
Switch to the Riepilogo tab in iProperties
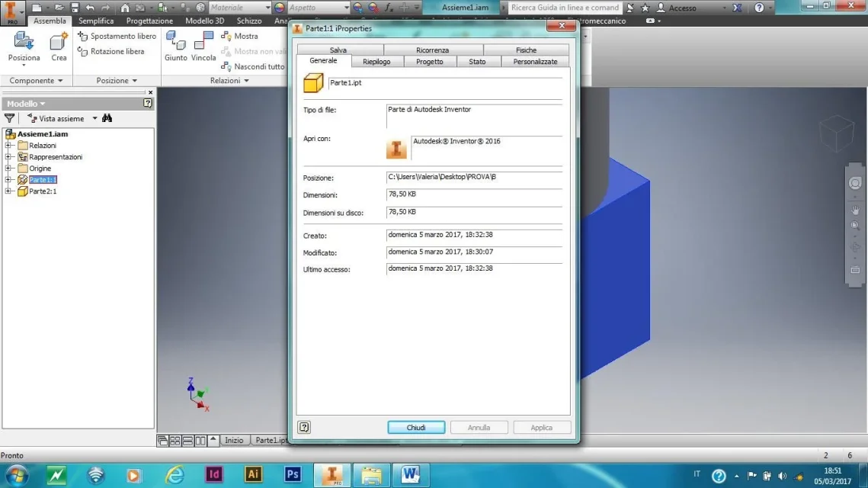coord(376,62)
